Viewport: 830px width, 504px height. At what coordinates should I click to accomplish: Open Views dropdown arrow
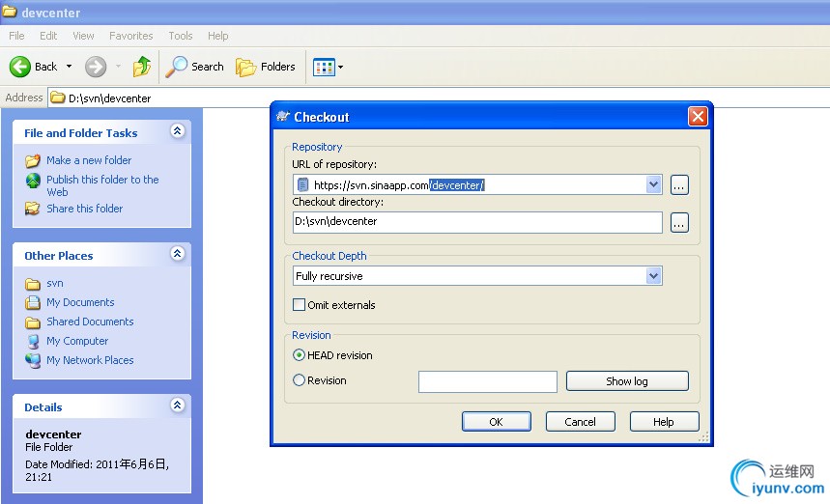[x=340, y=68]
